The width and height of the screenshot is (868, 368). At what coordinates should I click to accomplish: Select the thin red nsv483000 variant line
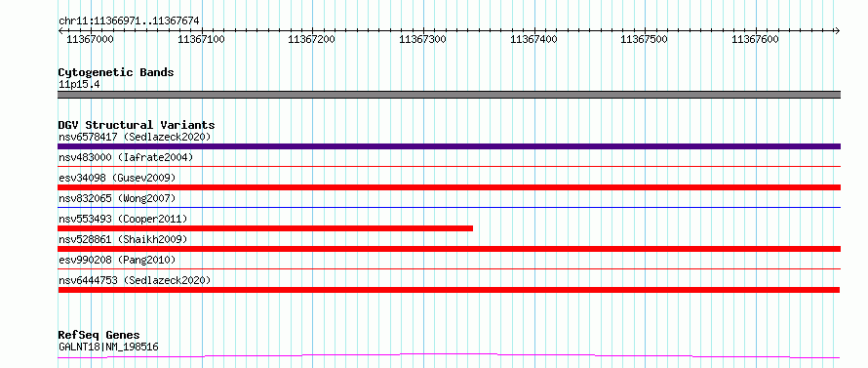click(x=449, y=166)
